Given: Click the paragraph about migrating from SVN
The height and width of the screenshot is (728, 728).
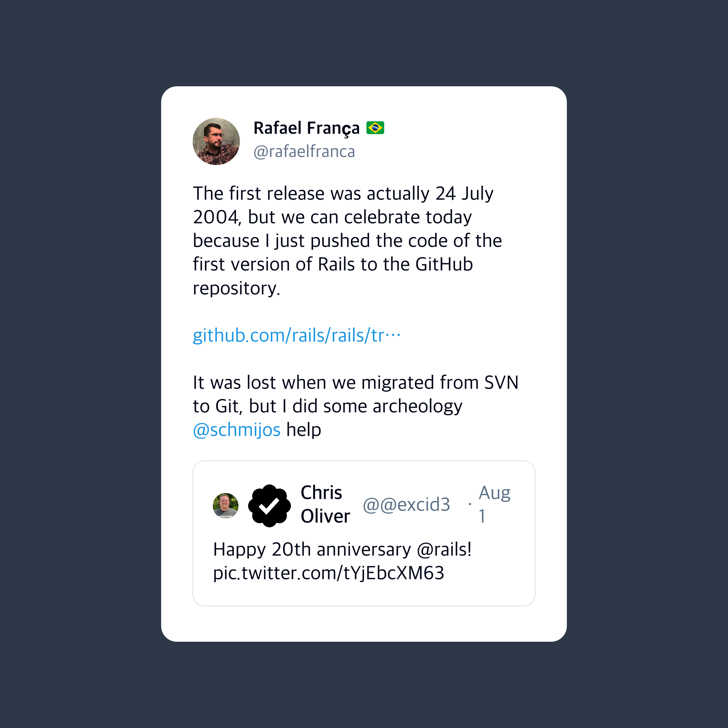Looking at the screenshot, I should (355, 394).
